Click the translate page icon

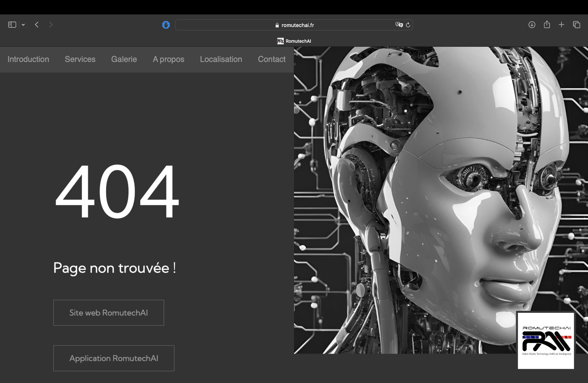[x=399, y=25]
